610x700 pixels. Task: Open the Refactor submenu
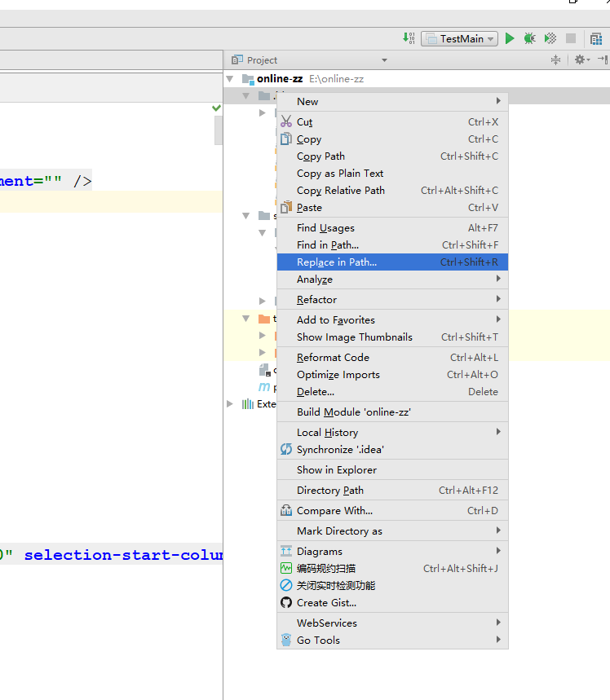tap(392, 300)
